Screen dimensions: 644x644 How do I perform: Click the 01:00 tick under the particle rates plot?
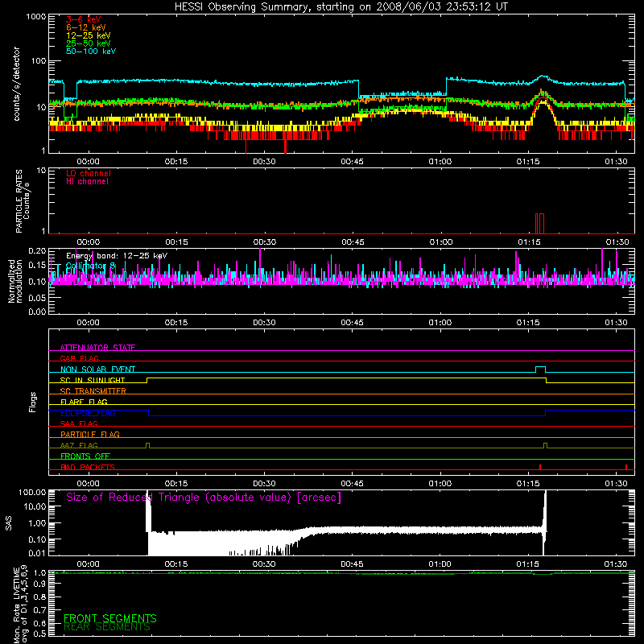441,242
